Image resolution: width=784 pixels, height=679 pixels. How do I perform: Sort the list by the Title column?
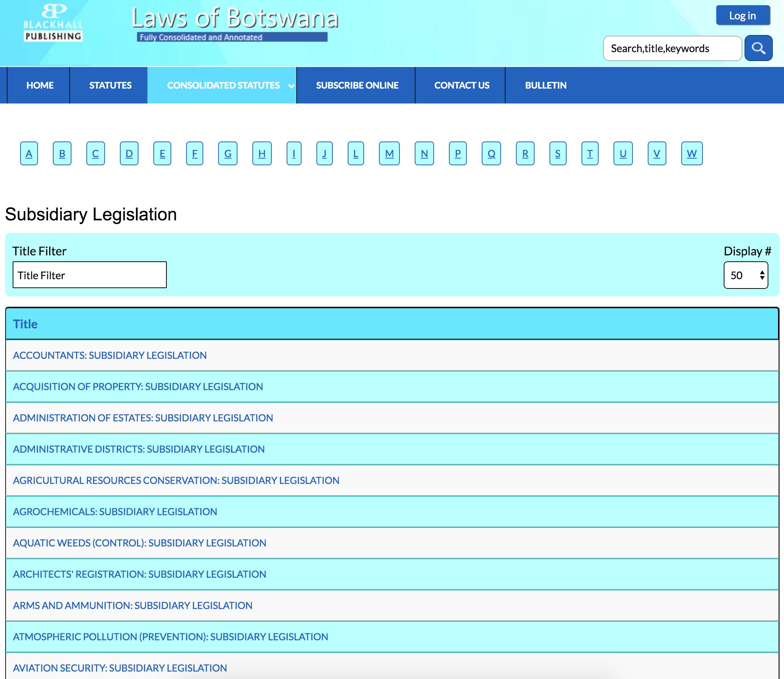pos(25,324)
